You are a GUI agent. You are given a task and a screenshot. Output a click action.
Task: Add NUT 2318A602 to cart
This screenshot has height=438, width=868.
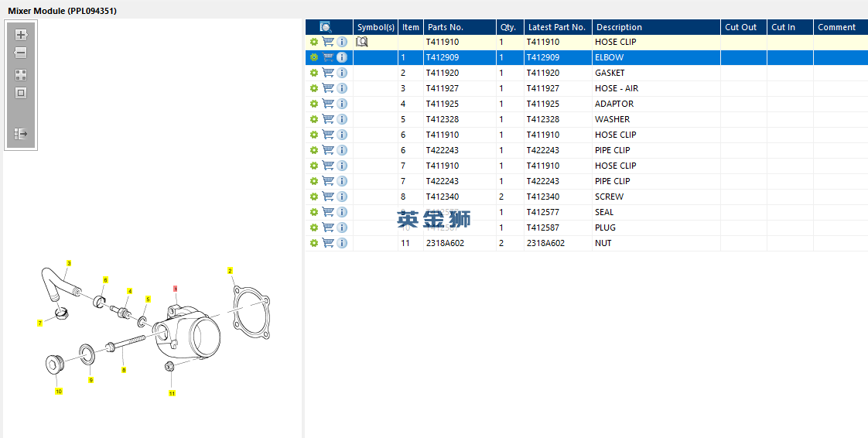pyautogui.click(x=328, y=243)
